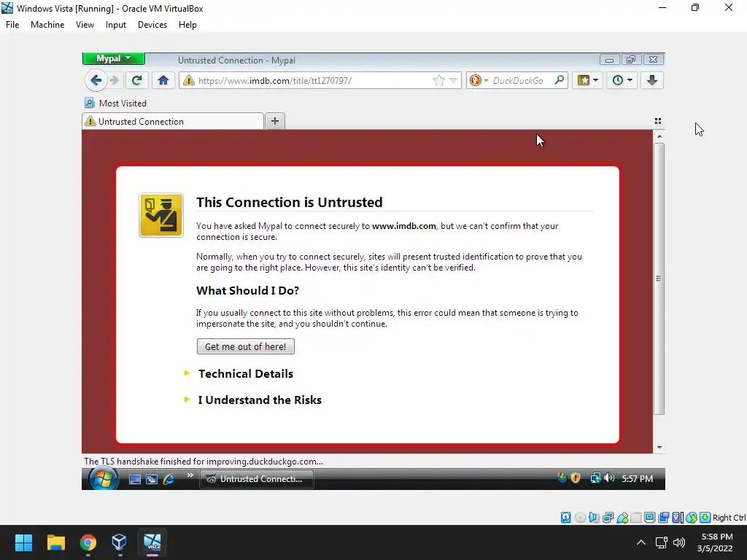The image size is (747, 560).
Task: Click the Untrusted Connecti... Vista taskbar button
Action: coord(257,479)
